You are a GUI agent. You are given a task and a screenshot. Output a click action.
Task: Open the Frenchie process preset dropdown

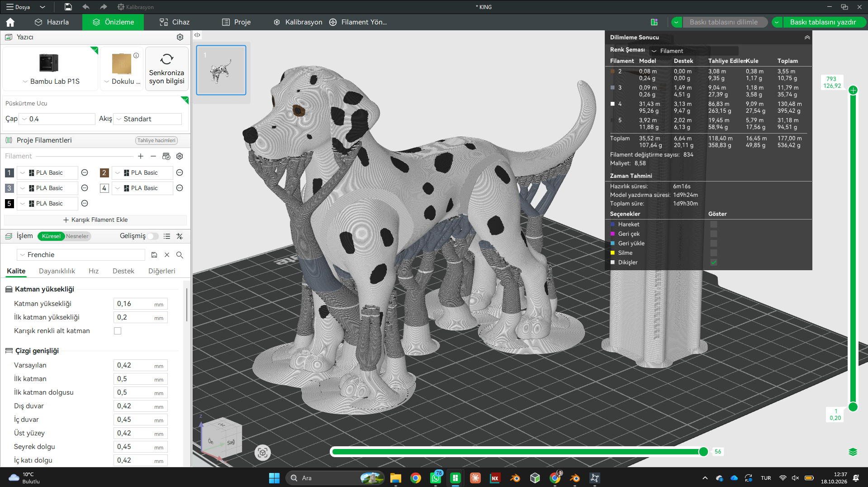(x=81, y=255)
